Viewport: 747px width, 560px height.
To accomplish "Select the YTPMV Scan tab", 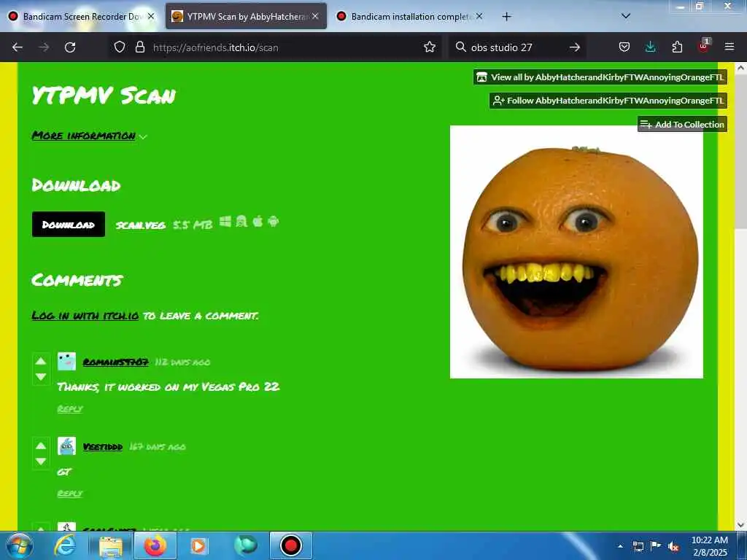I will (x=246, y=17).
